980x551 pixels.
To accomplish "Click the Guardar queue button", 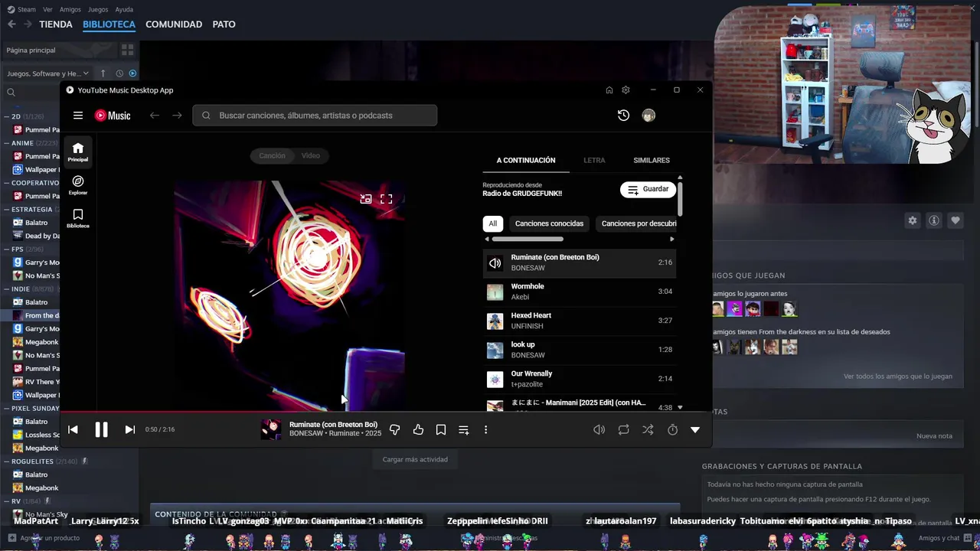I will 648,189.
